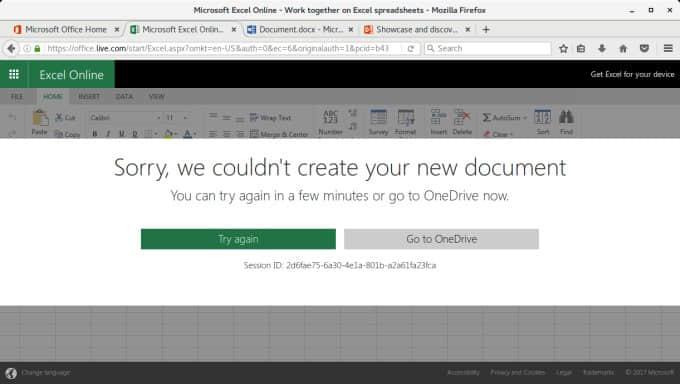680x384 pixels.
Task: Click the Copy icon in ribbon
Action: coord(59,134)
